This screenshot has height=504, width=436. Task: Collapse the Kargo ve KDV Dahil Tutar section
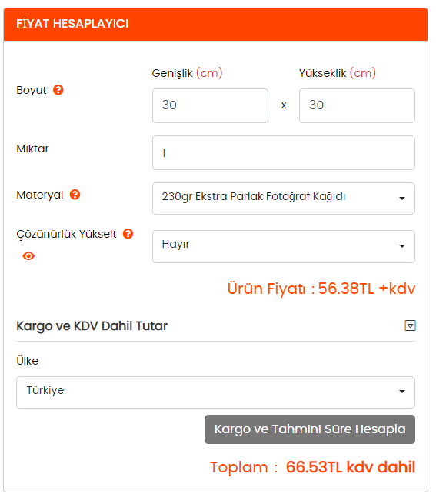pos(410,325)
